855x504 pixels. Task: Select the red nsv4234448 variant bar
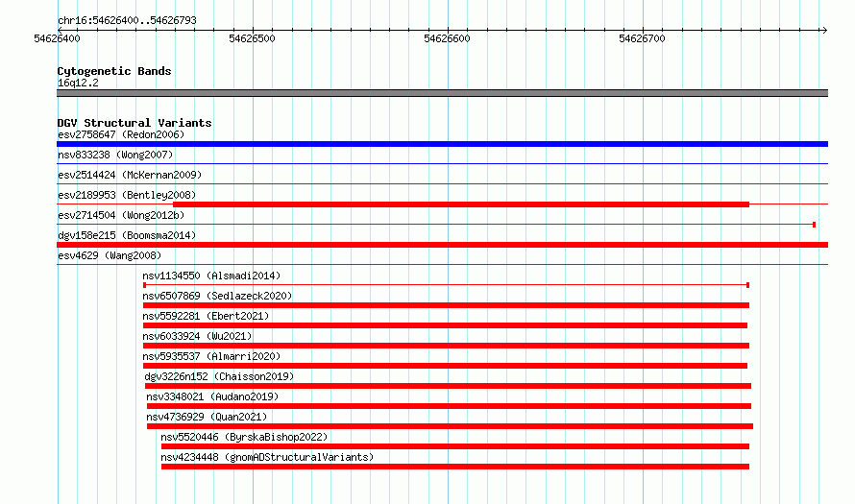(x=455, y=467)
